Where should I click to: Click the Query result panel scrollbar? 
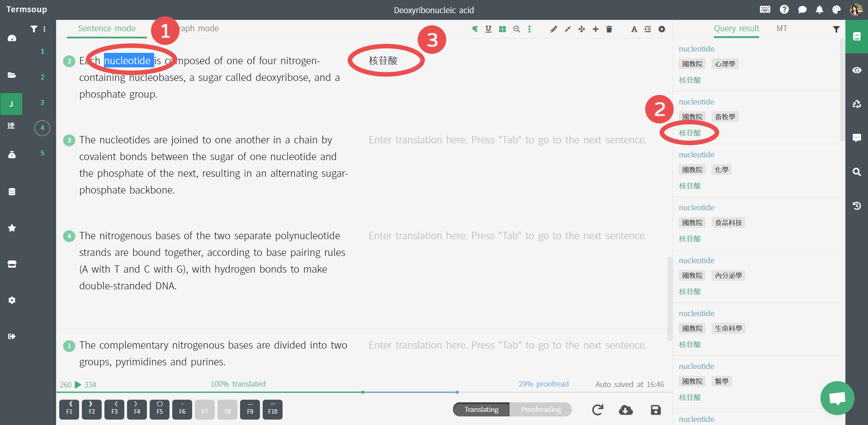click(842, 90)
